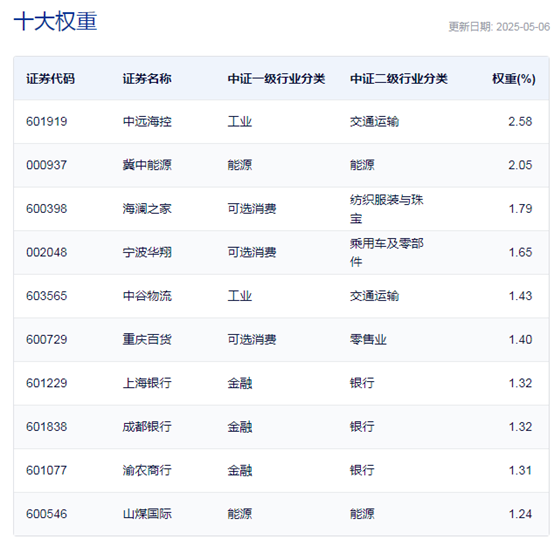This screenshot has height=546, width=554.
Task: Click the 渝农商行 stock name
Action: [x=147, y=470]
